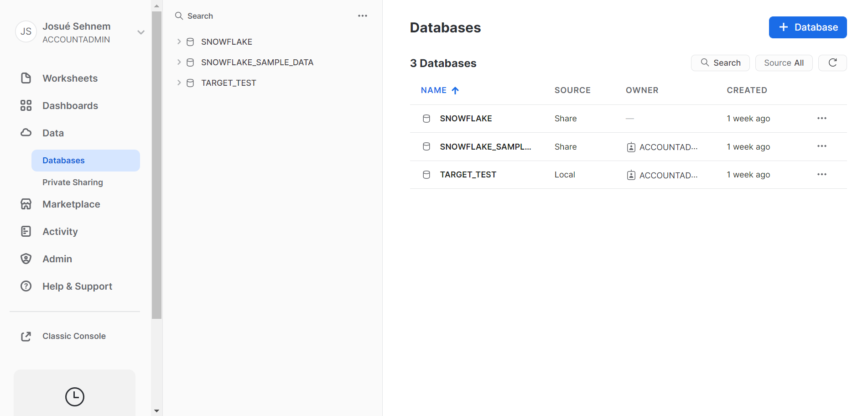
Task: Select TARGET_TEST in the object tree
Action: pos(229,83)
